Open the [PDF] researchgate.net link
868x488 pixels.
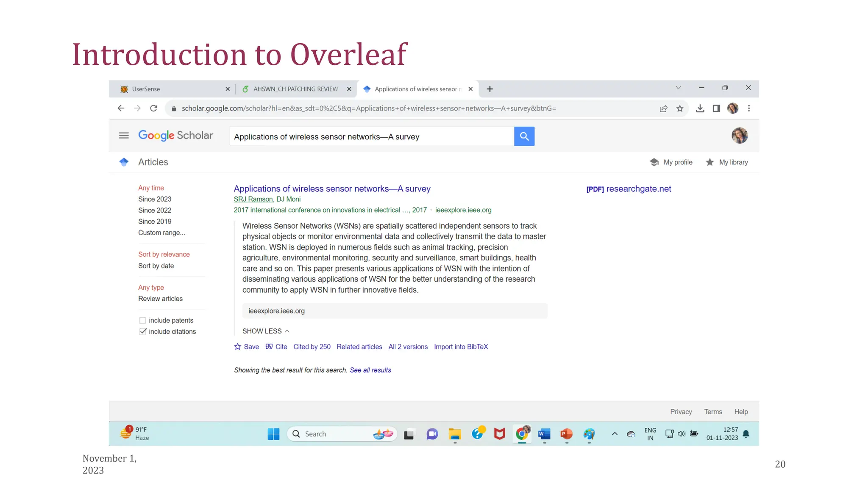629,189
